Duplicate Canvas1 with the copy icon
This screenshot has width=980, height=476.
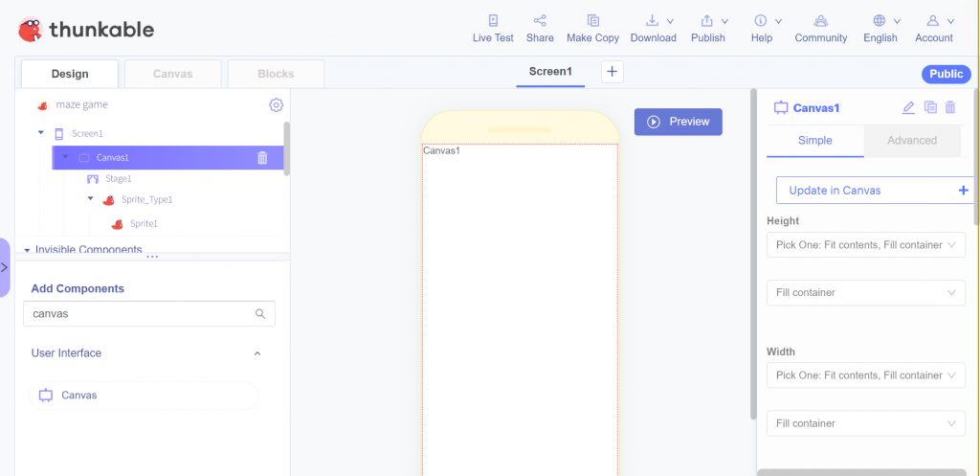click(x=929, y=107)
